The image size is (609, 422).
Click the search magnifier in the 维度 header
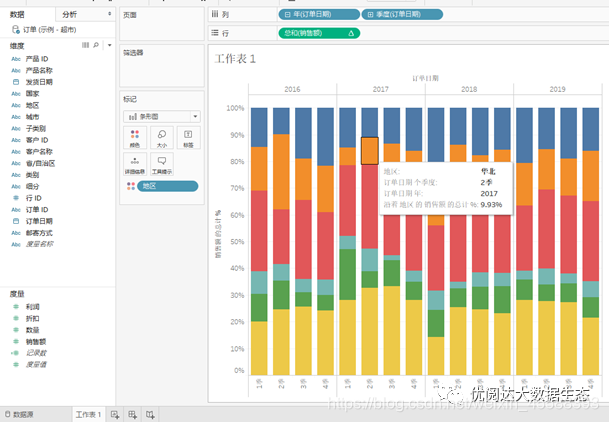click(96, 45)
